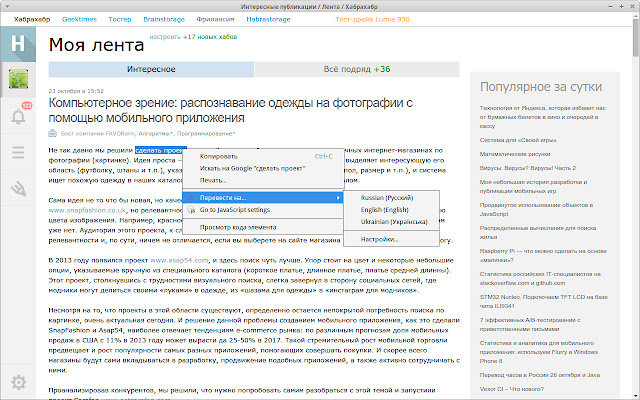Click the Habrahabr "H" logo icon
This screenshot has height=400, width=640.
[x=18, y=45]
